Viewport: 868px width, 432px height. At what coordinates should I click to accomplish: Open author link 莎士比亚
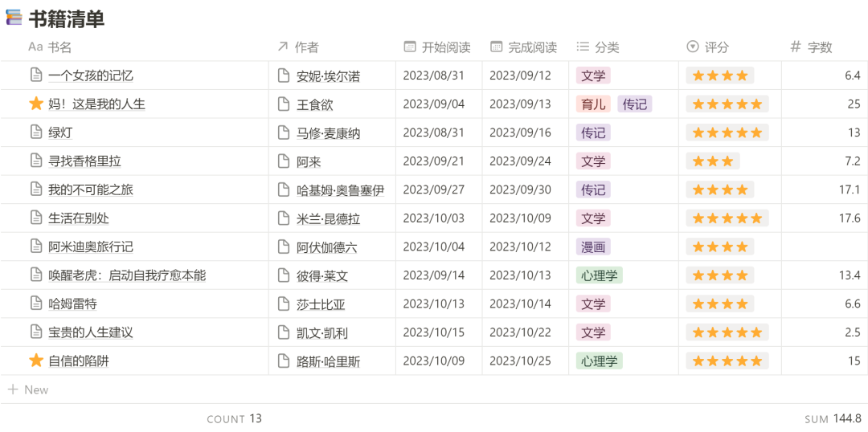point(321,304)
